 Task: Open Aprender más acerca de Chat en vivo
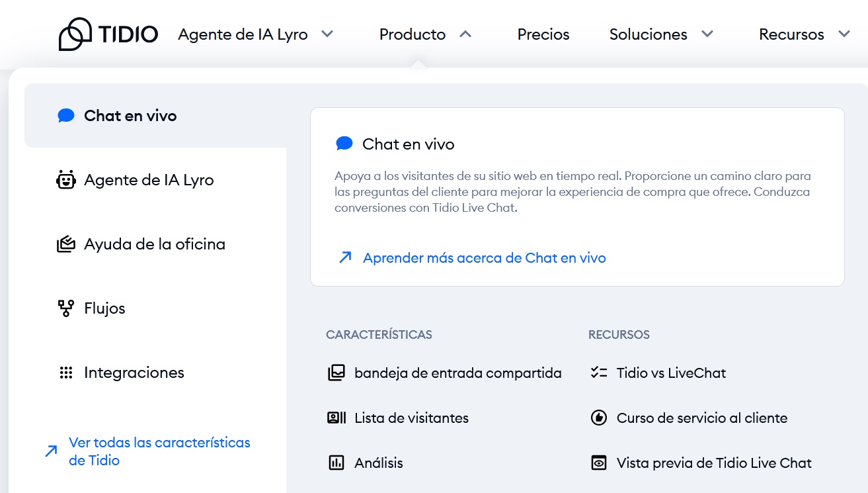484,257
